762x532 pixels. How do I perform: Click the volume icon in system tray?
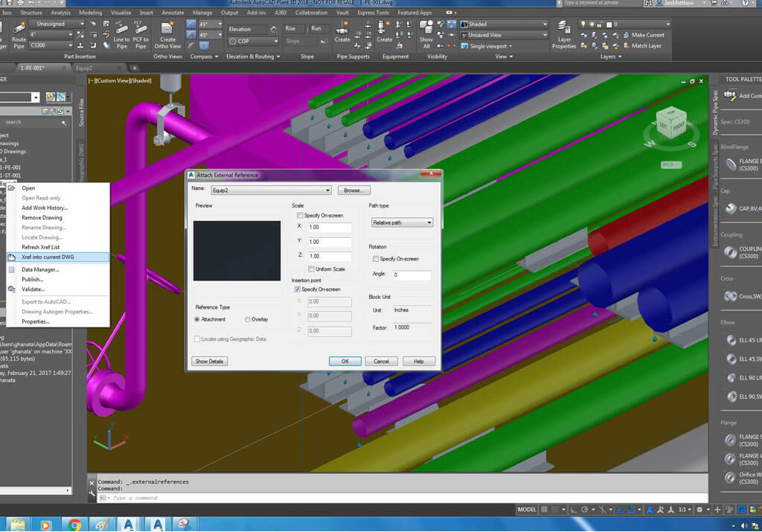744,526
